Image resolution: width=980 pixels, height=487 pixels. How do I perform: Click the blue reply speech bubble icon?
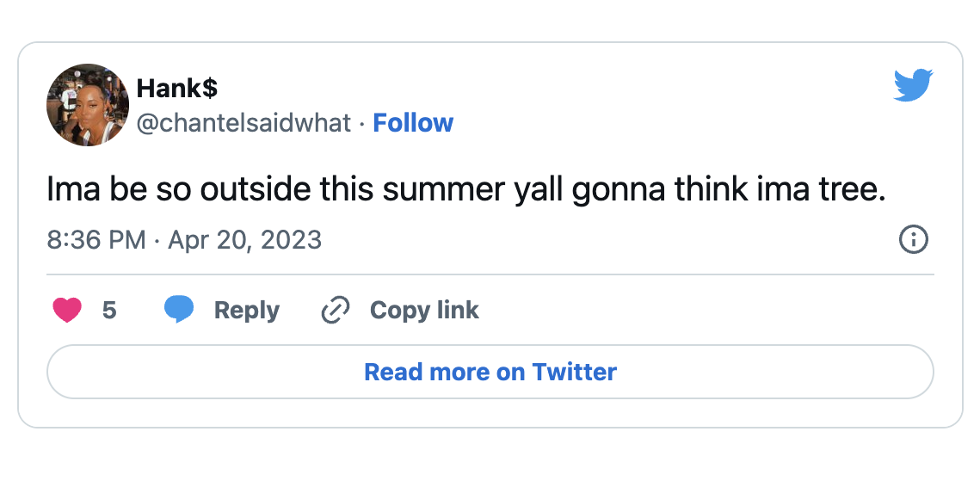coord(179,310)
